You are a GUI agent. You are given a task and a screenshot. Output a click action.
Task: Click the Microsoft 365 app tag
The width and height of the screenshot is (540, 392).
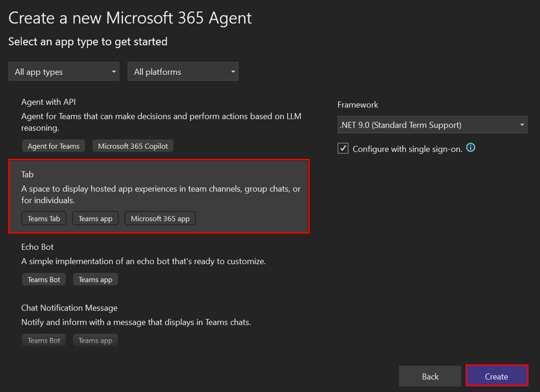160,219
